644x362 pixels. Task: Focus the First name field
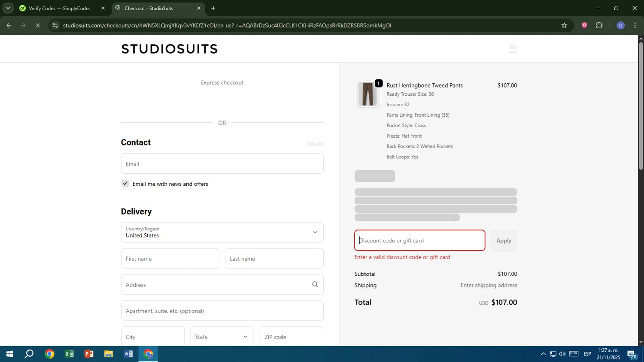(170, 259)
